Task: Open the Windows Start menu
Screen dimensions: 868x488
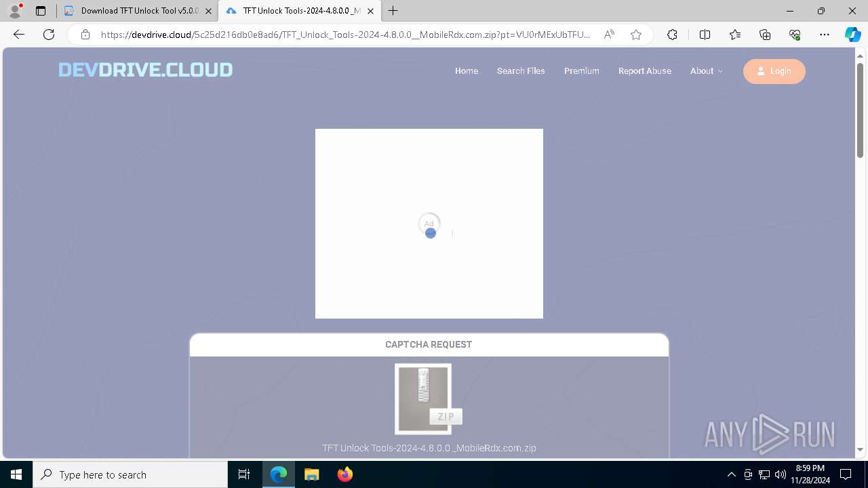Action: [16, 474]
